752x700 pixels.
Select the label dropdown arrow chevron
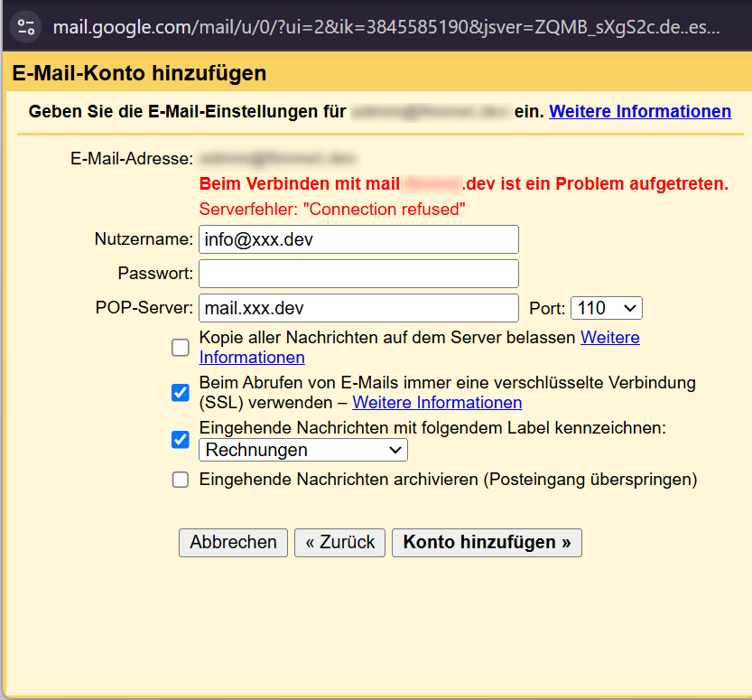tap(397, 449)
